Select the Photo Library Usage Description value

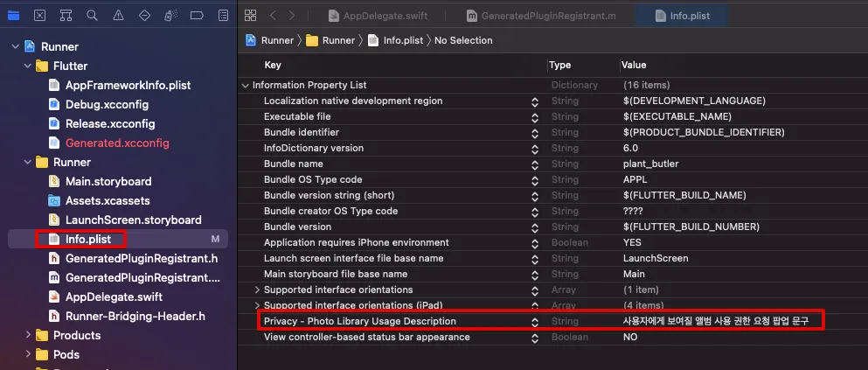(714, 322)
